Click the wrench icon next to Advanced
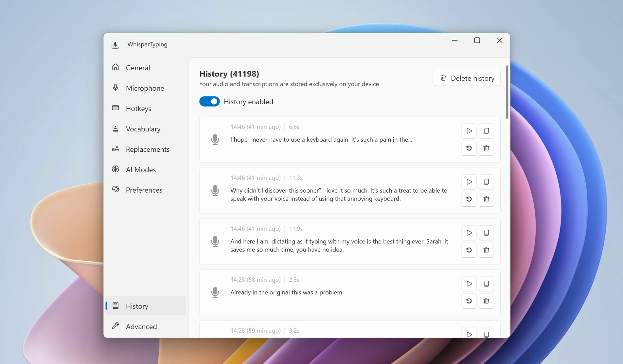This screenshot has width=623, height=364. coord(116,326)
